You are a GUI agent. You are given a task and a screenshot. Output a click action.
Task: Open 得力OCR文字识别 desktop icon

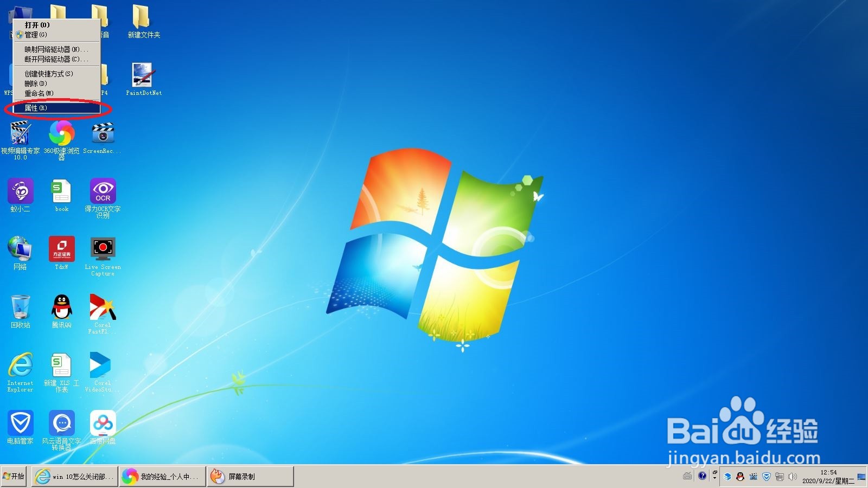pos(103,198)
